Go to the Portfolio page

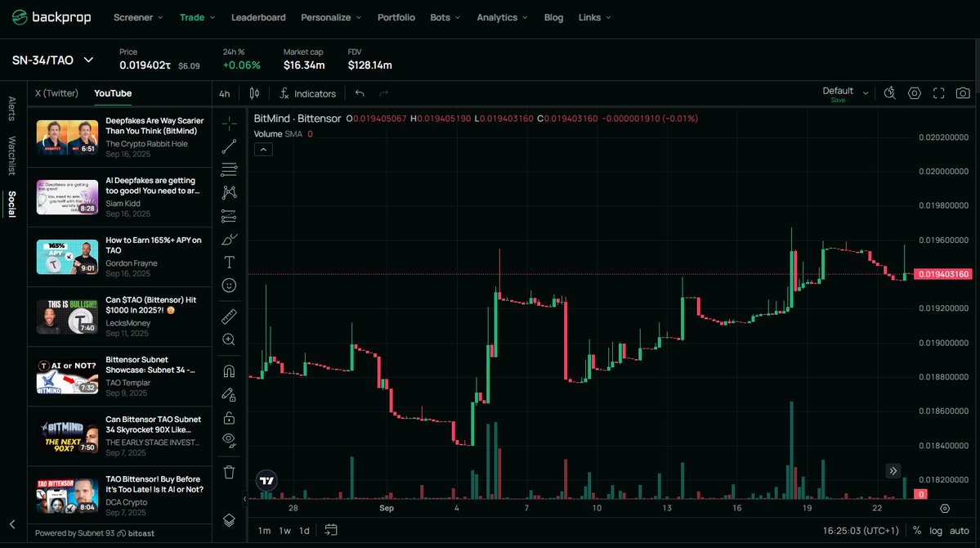coord(396,17)
